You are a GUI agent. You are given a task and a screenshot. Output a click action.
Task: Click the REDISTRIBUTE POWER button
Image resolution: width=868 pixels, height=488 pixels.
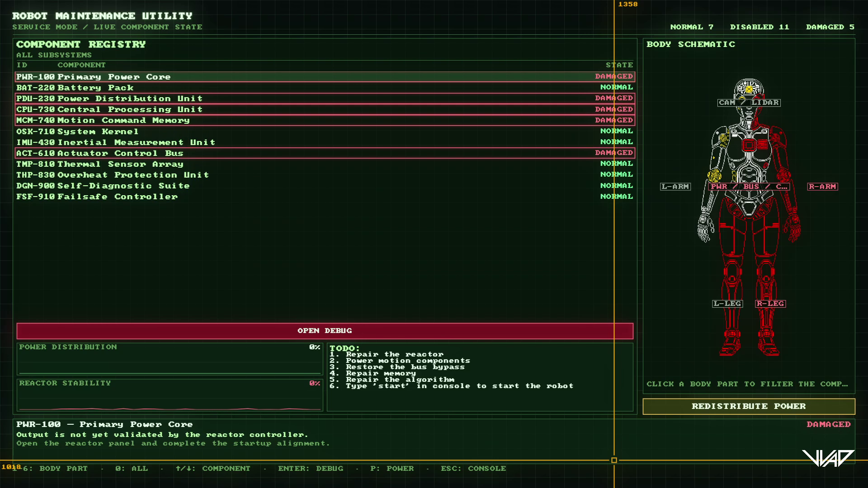point(749,406)
